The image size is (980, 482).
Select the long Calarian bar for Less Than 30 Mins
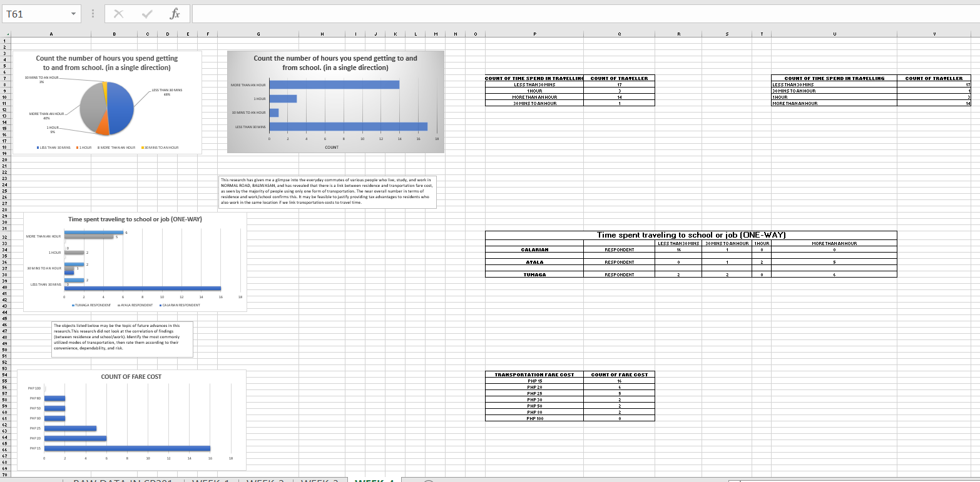[x=143, y=288]
